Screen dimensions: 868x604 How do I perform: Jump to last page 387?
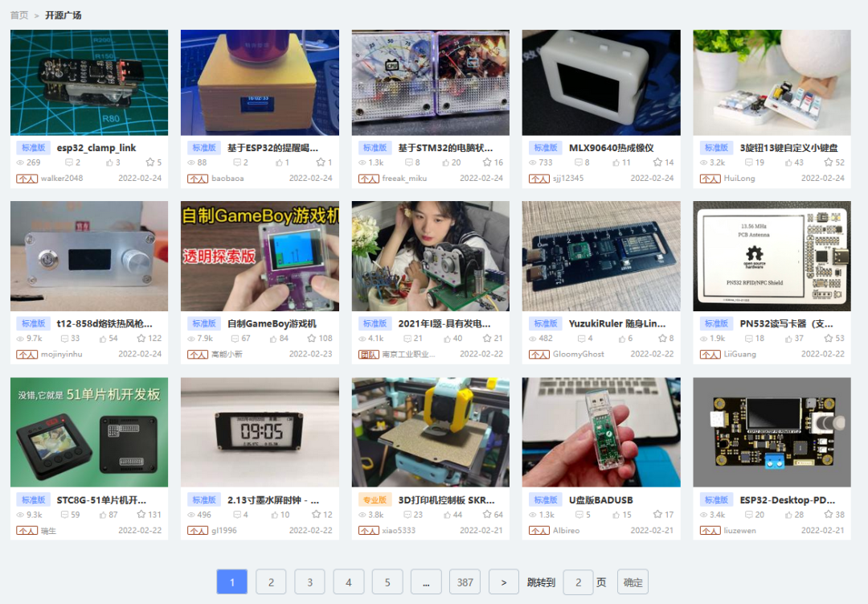pos(465,582)
